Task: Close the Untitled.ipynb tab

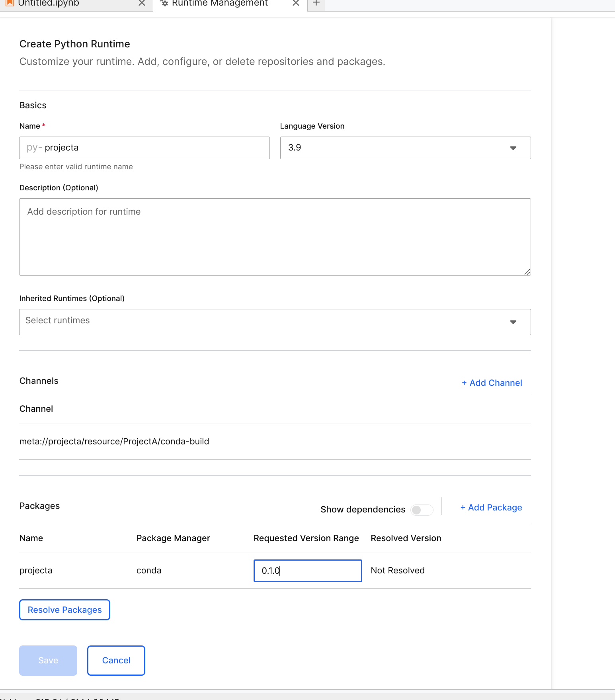Action: click(142, 3)
